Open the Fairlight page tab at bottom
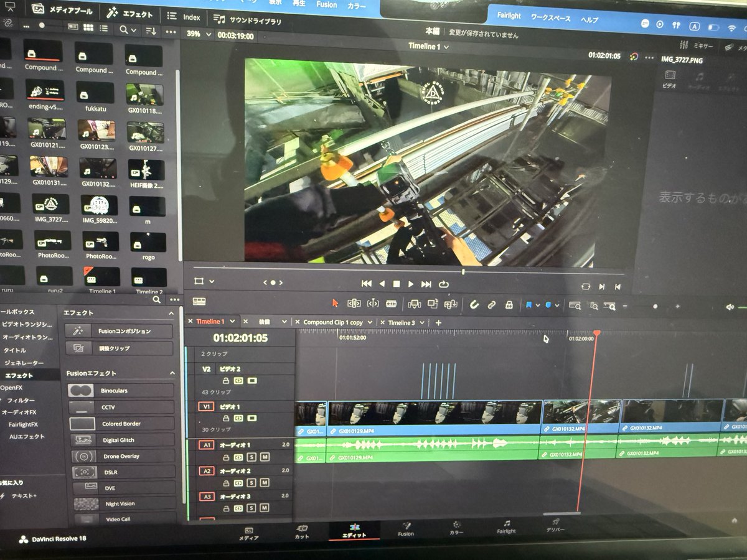 tap(506, 526)
